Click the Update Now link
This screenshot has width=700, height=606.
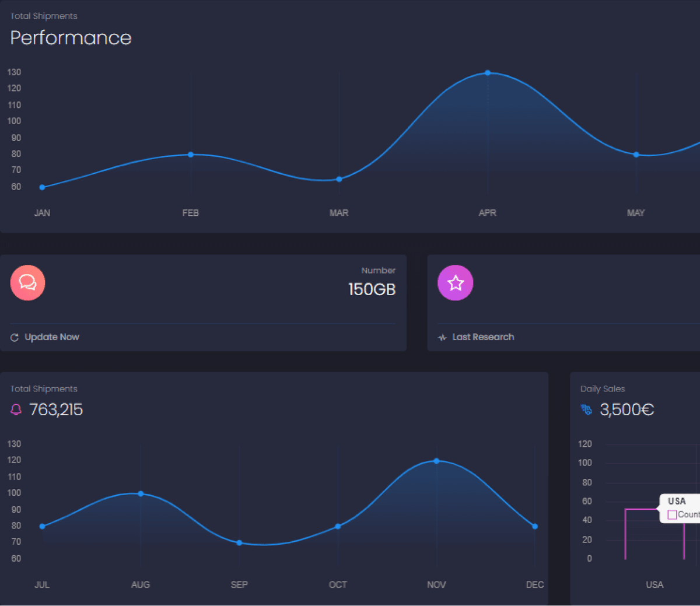click(51, 337)
